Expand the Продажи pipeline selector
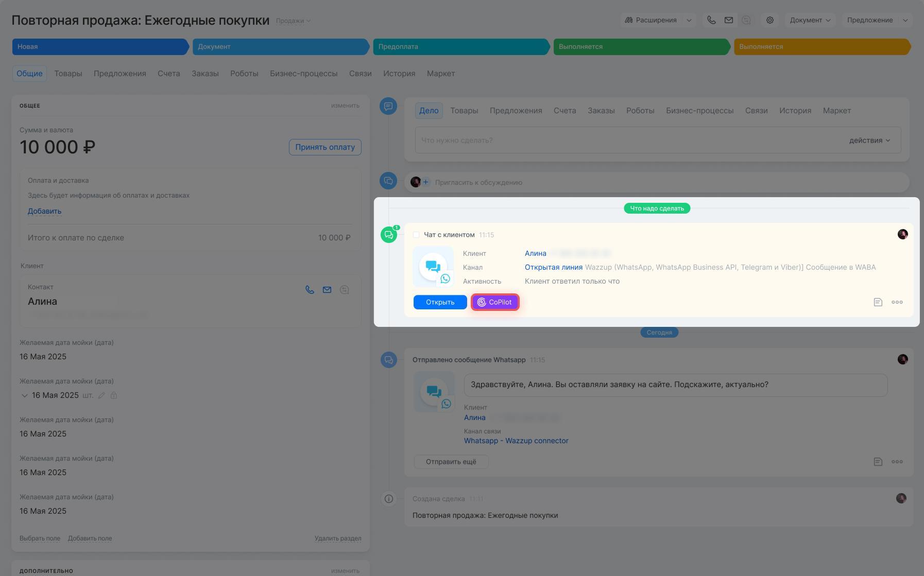Viewport: 924px width, 576px height. (x=293, y=21)
